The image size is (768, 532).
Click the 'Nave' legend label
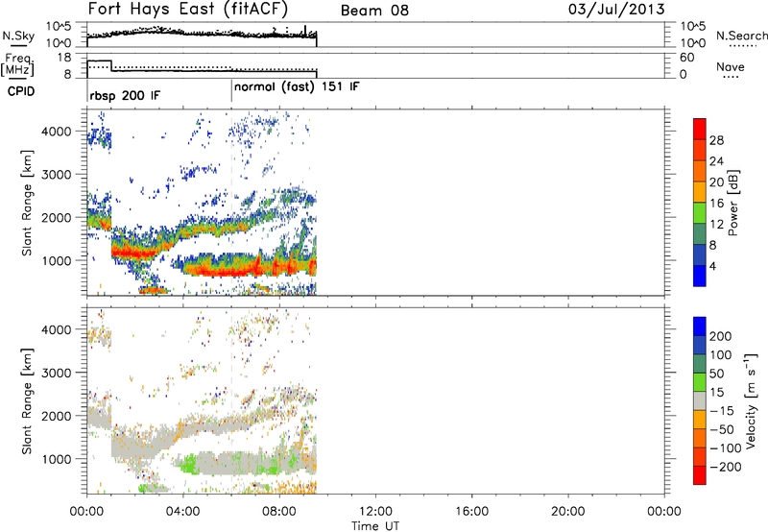coord(731,66)
